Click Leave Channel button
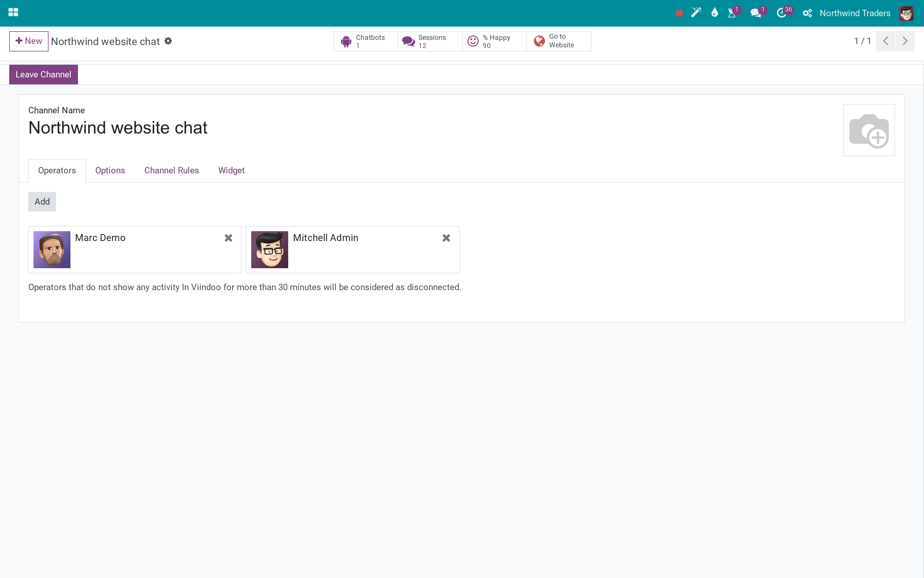 pos(44,75)
